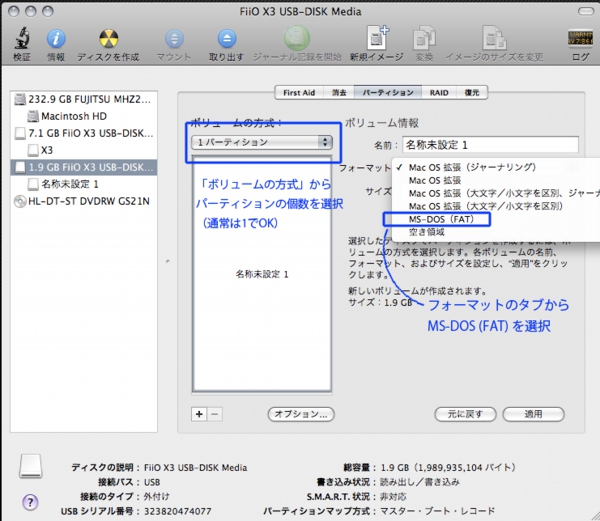This screenshot has height=521, width=600.
Task: Click the ディスクを作成 burn disc icon
Action: 107,40
